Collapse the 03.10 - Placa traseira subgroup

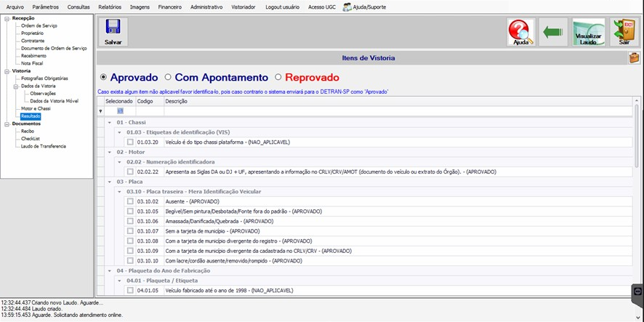pyautogui.click(x=119, y=191)
